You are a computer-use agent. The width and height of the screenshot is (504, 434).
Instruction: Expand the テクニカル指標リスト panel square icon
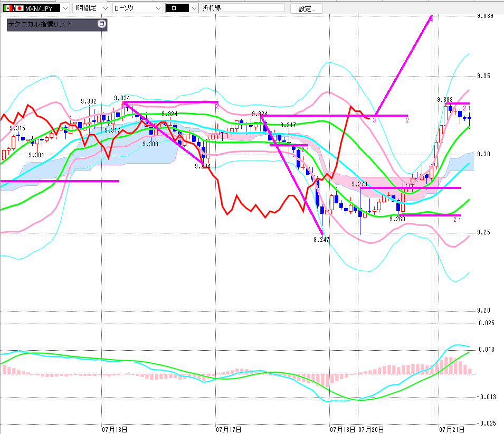101,24
